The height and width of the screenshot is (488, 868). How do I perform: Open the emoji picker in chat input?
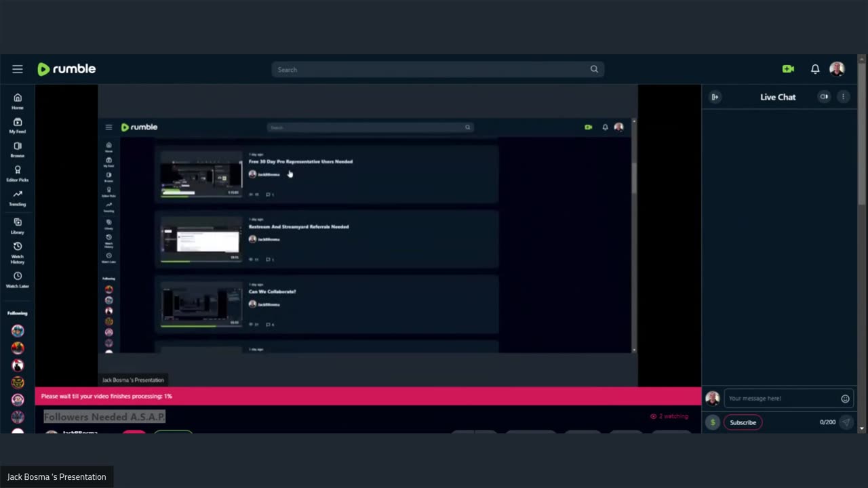click(x=845, y=399)
